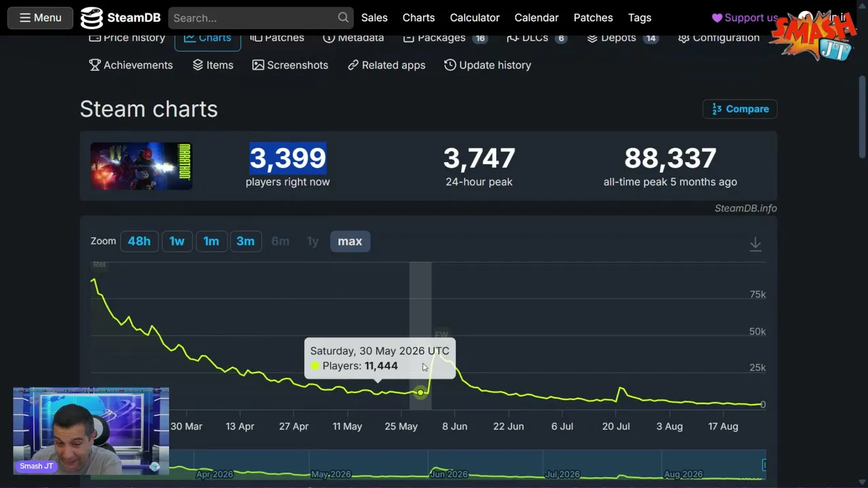Click the 25 May x-axis label
The height and width of the screenshot is (488, 868).
coord(401,426)
